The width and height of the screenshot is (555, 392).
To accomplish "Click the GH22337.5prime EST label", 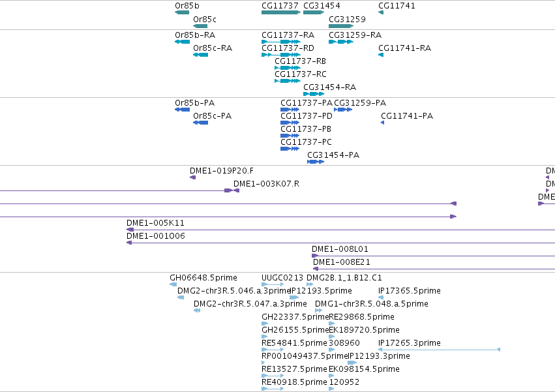I will pos(295,317).
